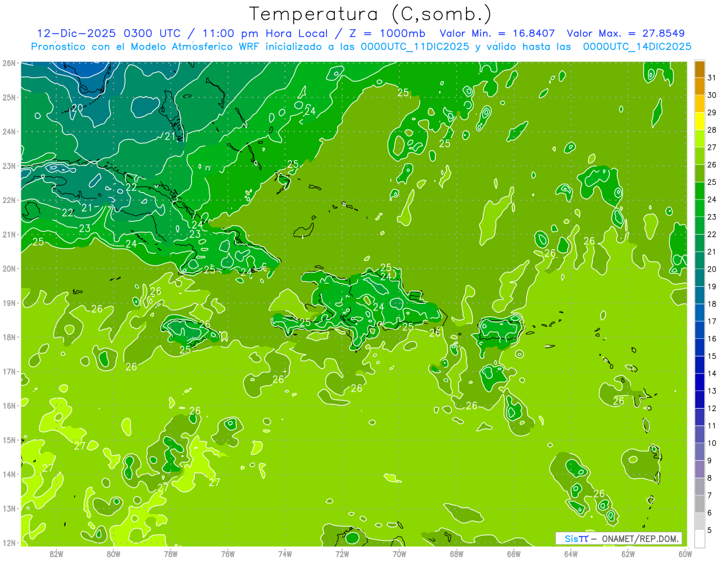Pick the yellow colorbar segment between 28 and 29
728x562 pixels.
(x=700, y=122)
